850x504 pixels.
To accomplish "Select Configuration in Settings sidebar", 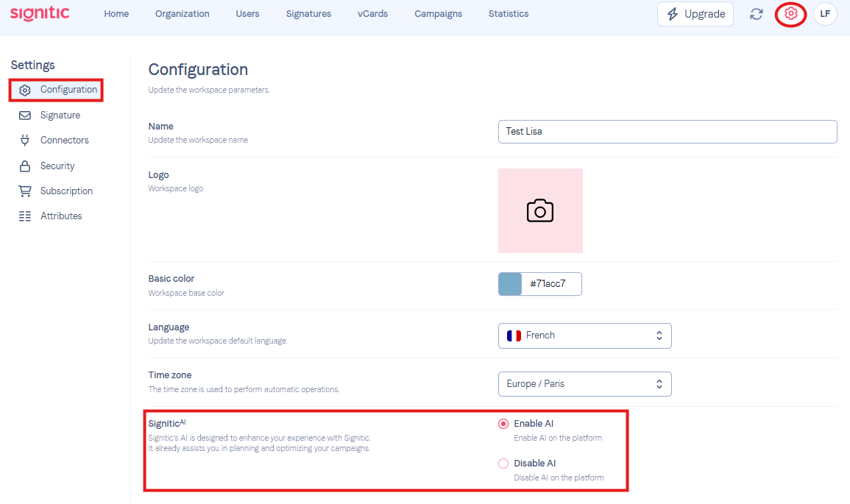I will (57, 90).
